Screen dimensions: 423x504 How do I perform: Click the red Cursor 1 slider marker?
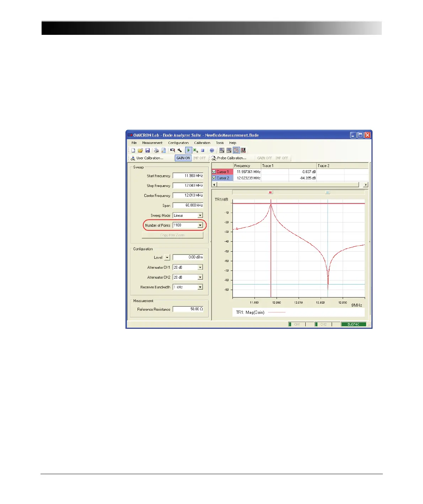pos(271,192)
